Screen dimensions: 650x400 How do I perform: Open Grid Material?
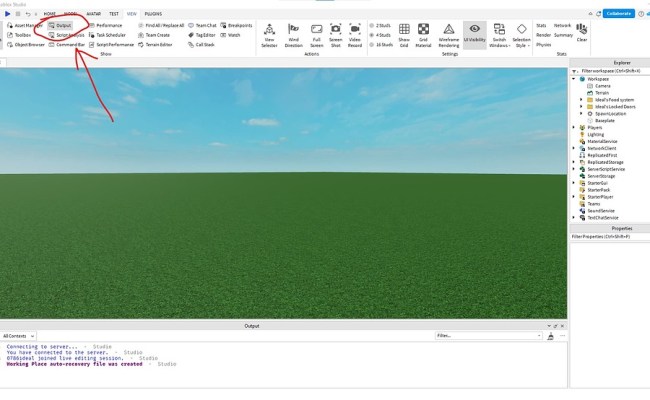click(423, 36)
